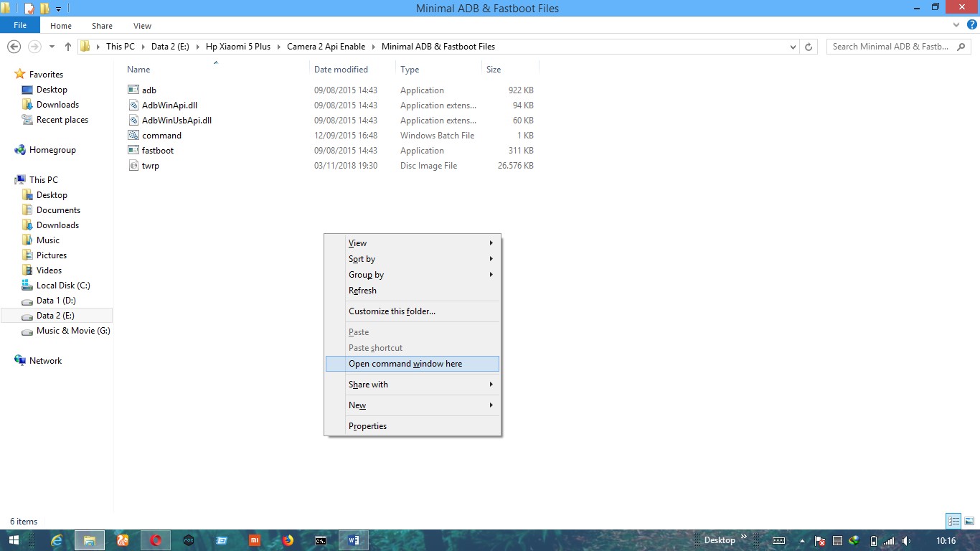Open Internet Explorer from taskbar
The height and width of the screenshot is (551, 980).
click(57, 540)
